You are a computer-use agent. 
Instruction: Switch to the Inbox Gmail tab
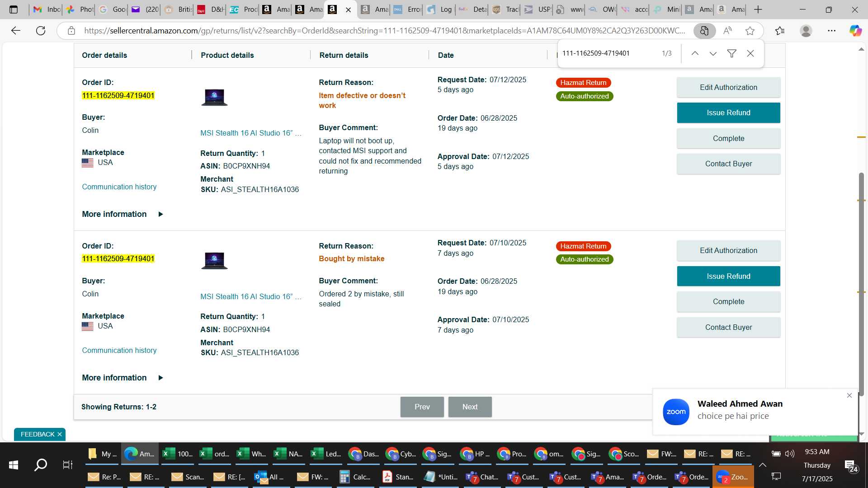tap(47, 9)
